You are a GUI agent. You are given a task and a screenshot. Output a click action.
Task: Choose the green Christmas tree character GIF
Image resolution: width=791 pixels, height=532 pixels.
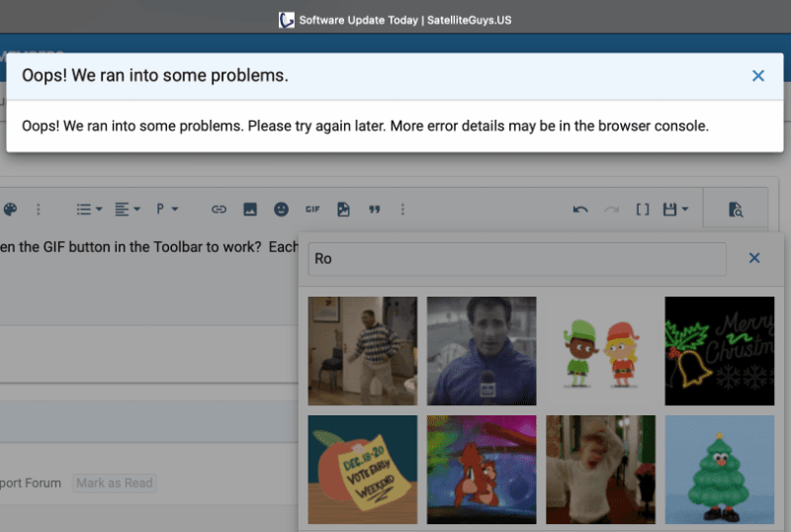tap(719, 469)
